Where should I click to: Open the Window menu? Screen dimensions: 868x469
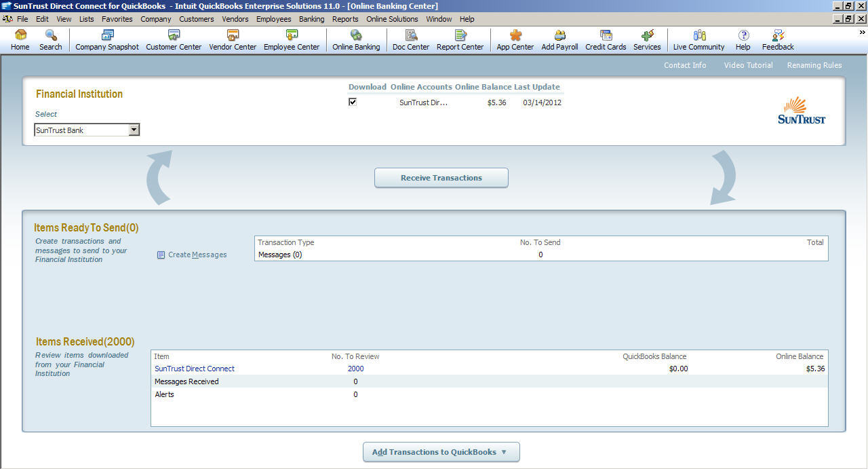[439, 19]
